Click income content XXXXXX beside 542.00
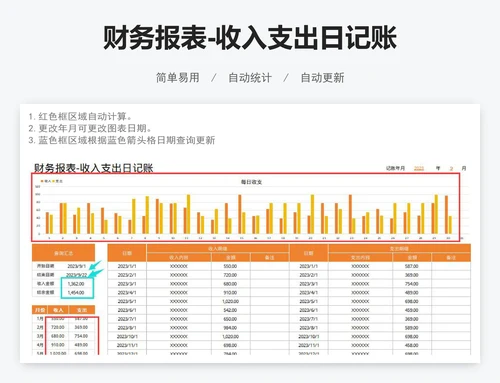The height and width of the screenshot is (383, 500). [x=179, y=310]
